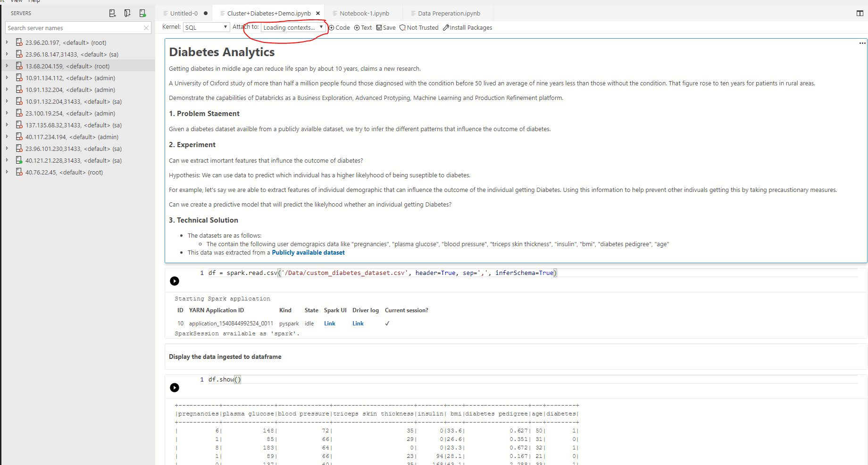Click the split editor icon top right

860,13
